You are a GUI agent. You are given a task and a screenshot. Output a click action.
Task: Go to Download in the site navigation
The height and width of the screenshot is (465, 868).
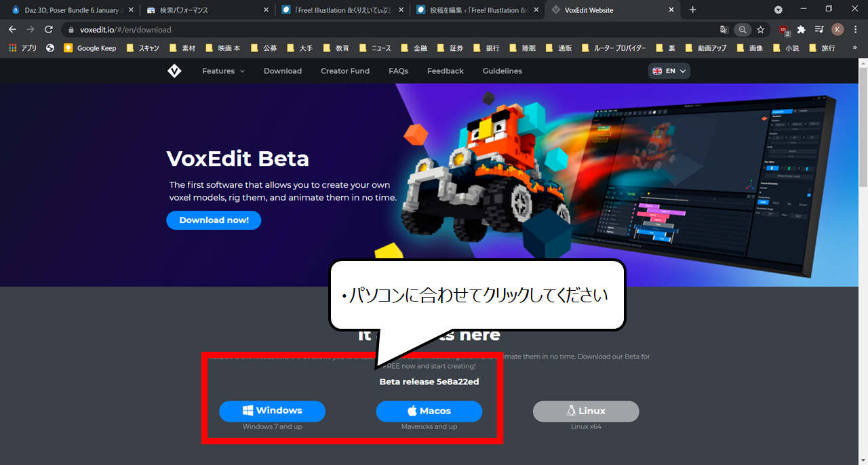[283, 71]
